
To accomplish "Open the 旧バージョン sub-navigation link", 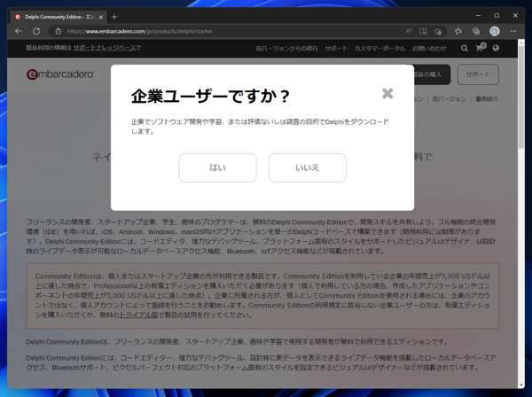I will pos(450,99).
